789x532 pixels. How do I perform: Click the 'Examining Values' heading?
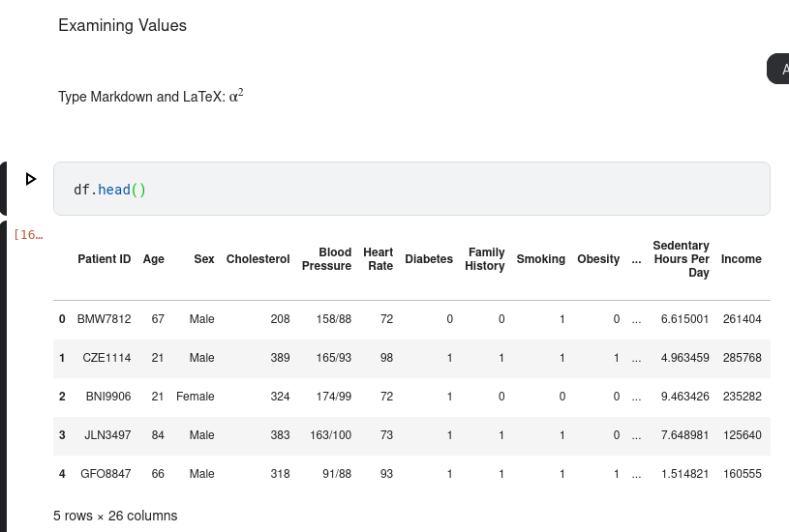(x=123, y=26)
